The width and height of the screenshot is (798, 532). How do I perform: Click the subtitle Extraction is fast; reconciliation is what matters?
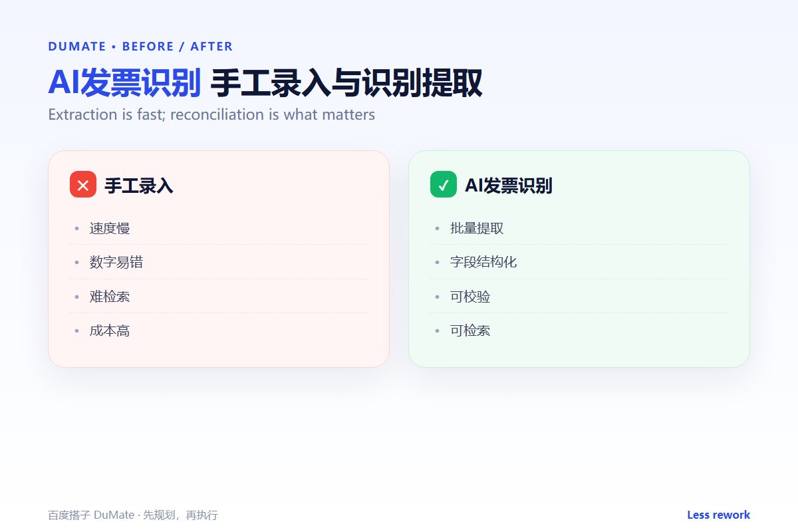click(x=211, y=114)
